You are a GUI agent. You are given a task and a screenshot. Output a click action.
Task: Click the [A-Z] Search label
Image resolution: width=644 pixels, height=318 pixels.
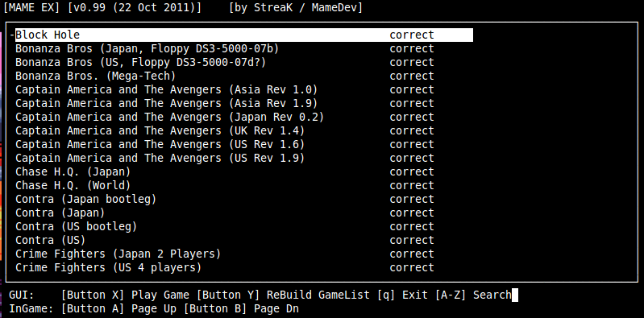(473, 295)
